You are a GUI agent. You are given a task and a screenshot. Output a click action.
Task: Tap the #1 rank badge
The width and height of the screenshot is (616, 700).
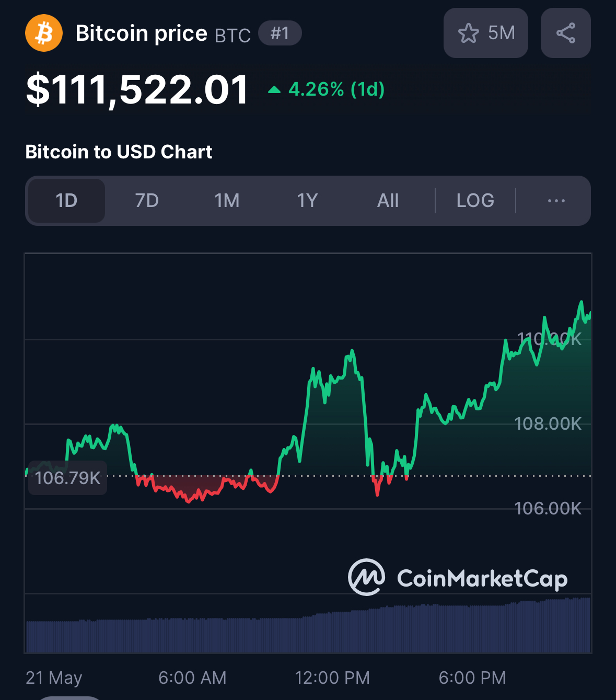pyautogui.click(x=280, y=33)
